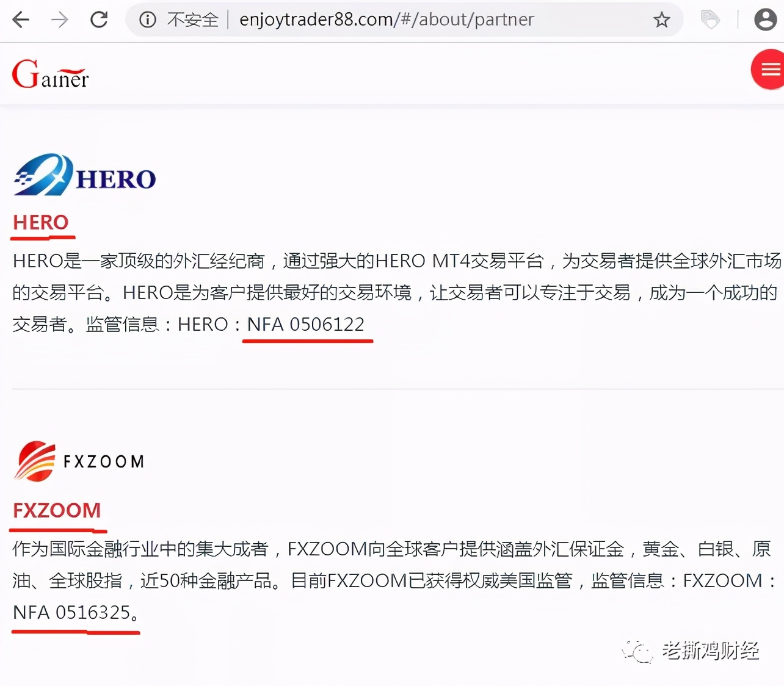Click the 不安全 security label
Viewport: 784px width, 686px height.
click(x=193, y=20)
